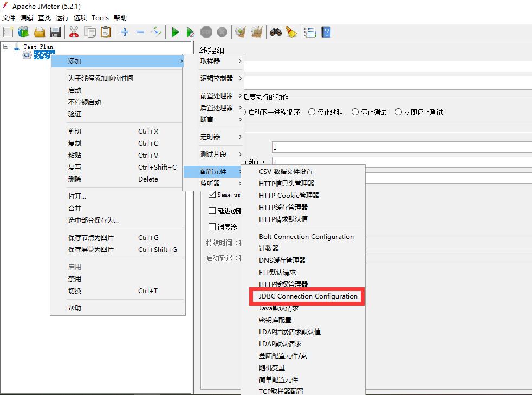Click the green Start test toolbar icon
Viewport: 532px width, 395px height.
(175, 32)
